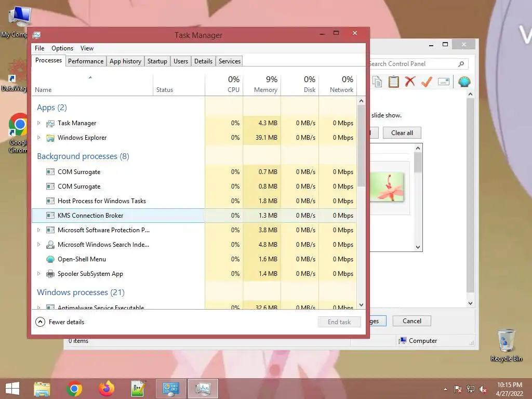532x399 pixels.
Task: Click the Task Manager taskbar button
Action: pyautogui.click(x=203, y=389)
